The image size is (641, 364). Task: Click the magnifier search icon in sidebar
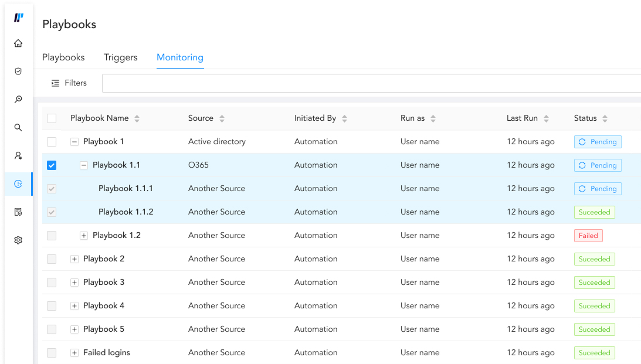pyautogui.click(x=18, y=127)
